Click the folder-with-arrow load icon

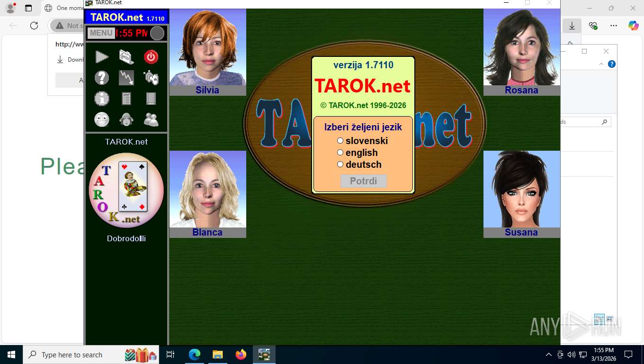(126, 57)
